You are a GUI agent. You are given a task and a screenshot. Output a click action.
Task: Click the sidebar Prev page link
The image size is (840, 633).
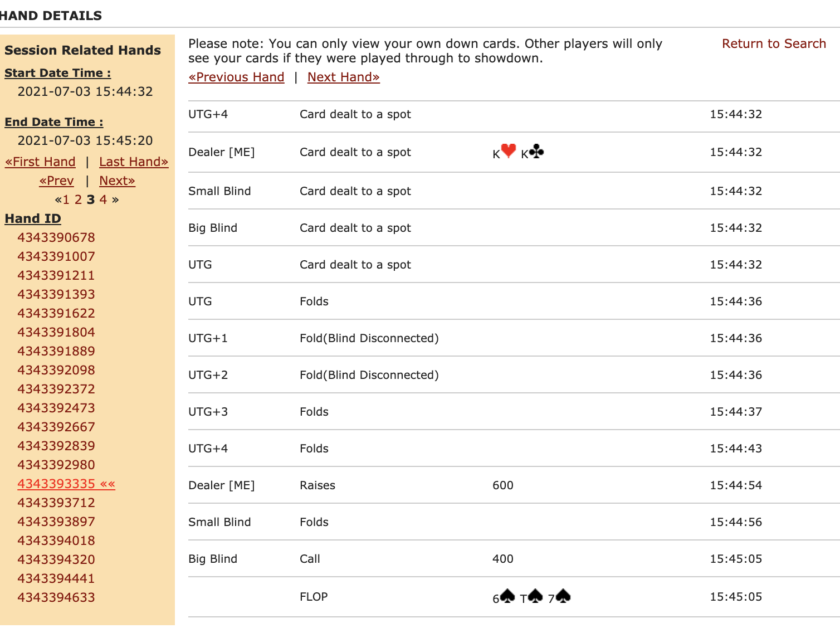[x=56, y=181]
